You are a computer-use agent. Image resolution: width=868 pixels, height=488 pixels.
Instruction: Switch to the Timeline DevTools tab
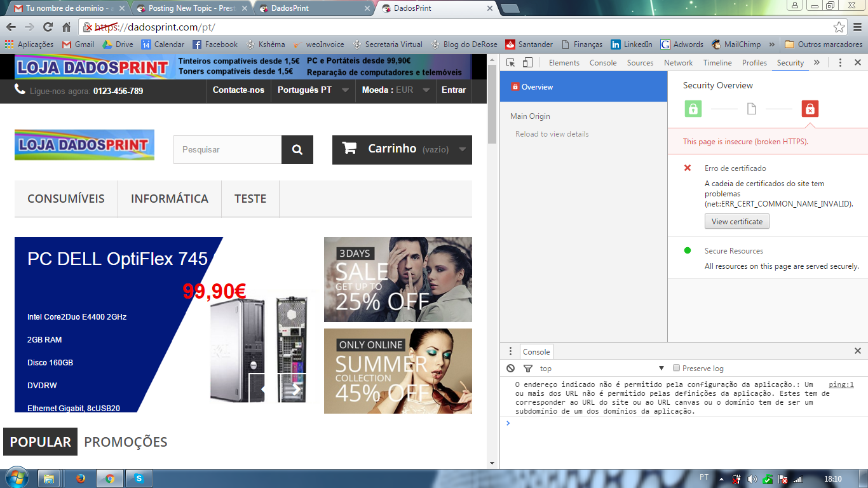pos(717,63)
